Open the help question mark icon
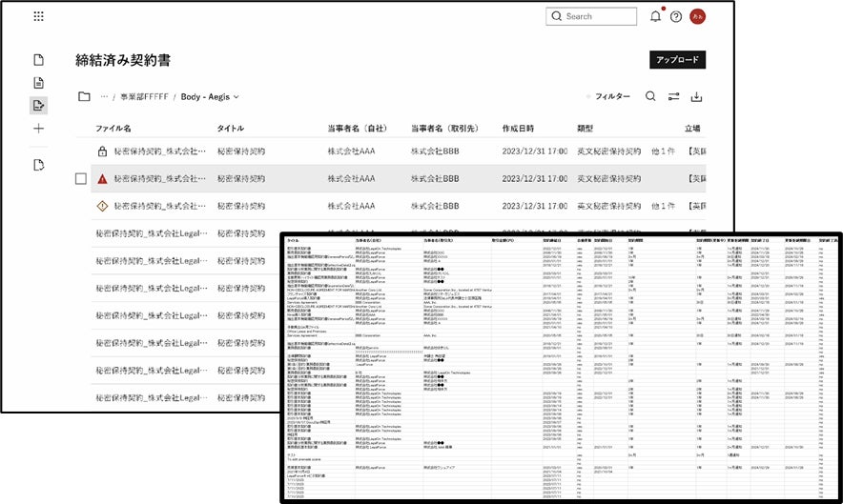This screenshot has height=504, width=843. click(676, 16)
